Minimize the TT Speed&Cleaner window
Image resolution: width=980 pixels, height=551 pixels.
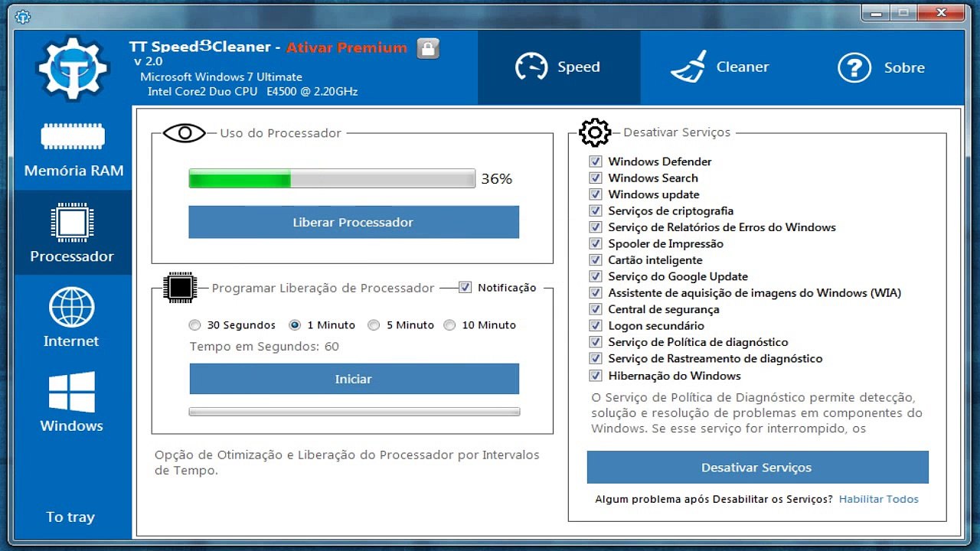coord(876,12)
